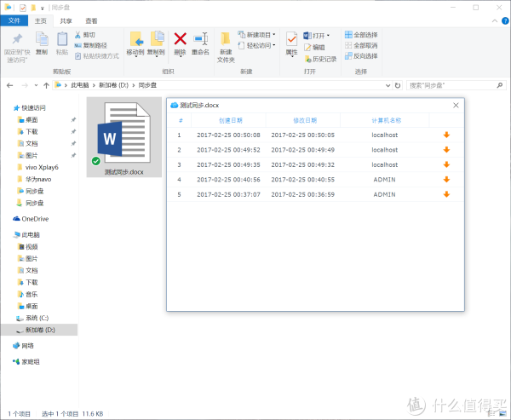Click the Refresh button by the address bar
511x420 pixels.
coord(398,85)
